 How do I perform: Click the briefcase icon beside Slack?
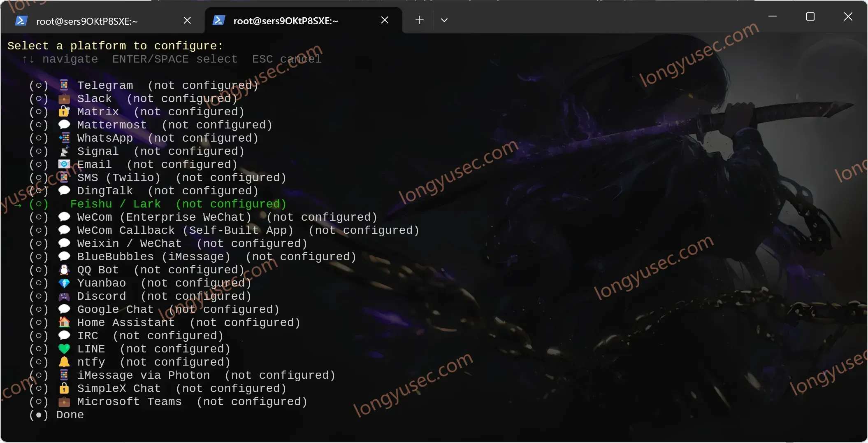pos(64,98)
